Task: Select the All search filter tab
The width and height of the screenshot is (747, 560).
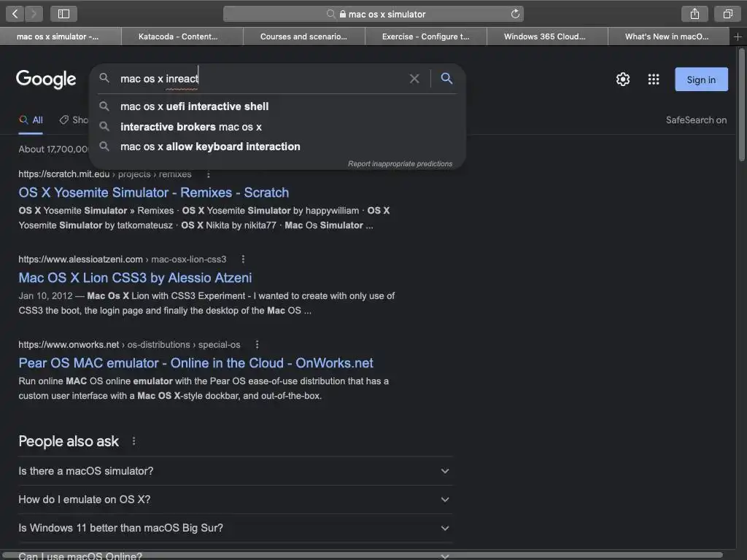Action: click(31, 120)
